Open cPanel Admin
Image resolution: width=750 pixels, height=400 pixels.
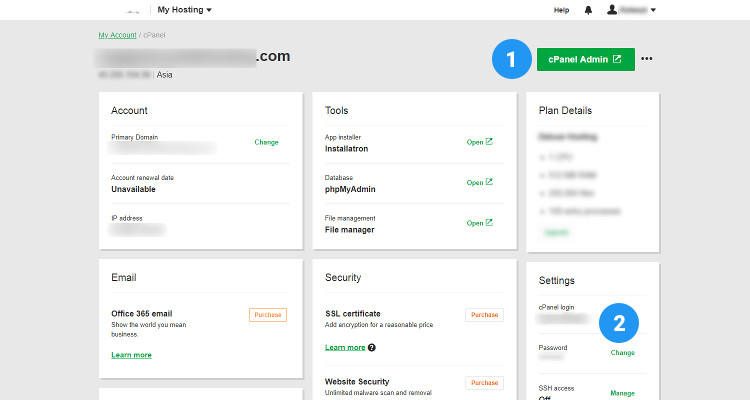coord(585,59)
